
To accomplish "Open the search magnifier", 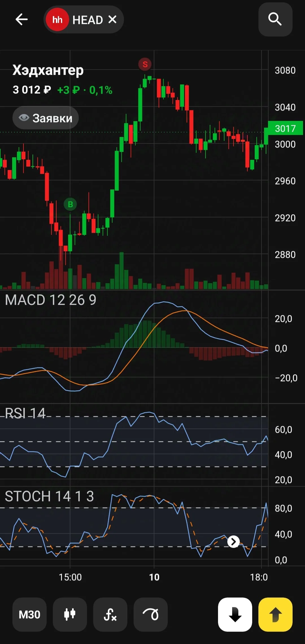I will (x=275, y=19).
